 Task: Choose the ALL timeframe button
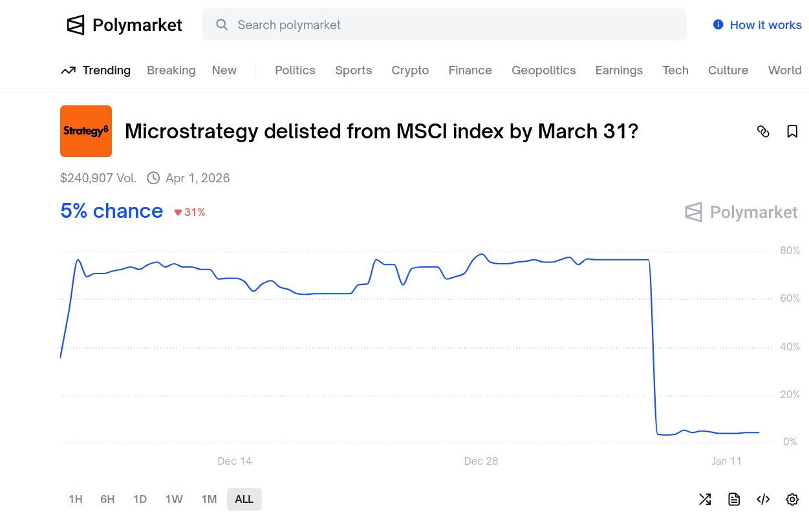(x=244, y=499)
